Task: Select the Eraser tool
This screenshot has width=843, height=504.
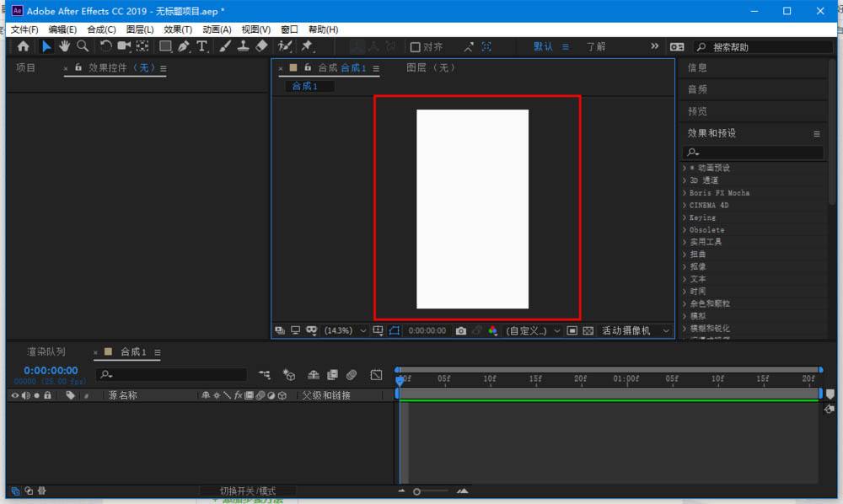Action: pyautogui.click(x=261, y=46)
